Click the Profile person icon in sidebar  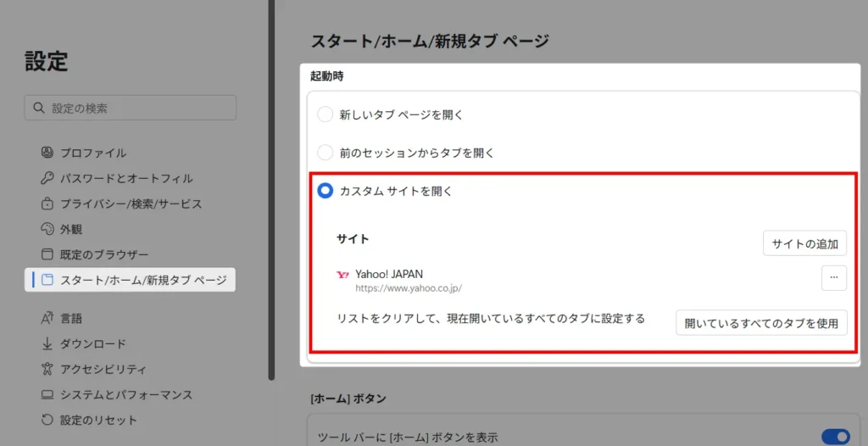coord(47,153)
